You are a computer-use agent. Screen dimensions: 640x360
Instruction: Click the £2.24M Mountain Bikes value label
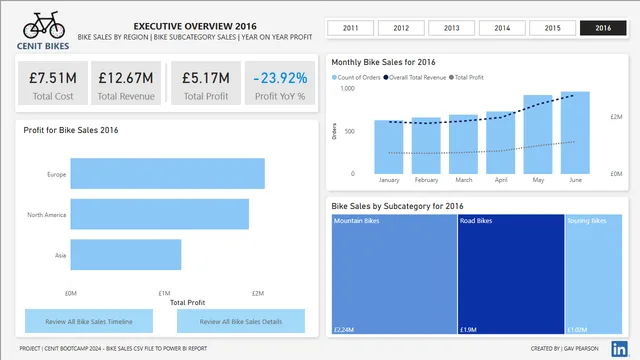[344, 329]
